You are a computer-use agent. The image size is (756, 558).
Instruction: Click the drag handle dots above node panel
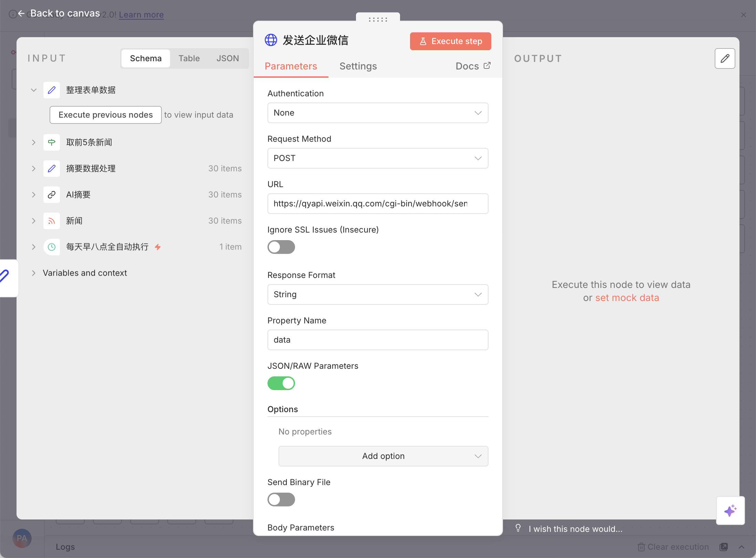[378, 19]
